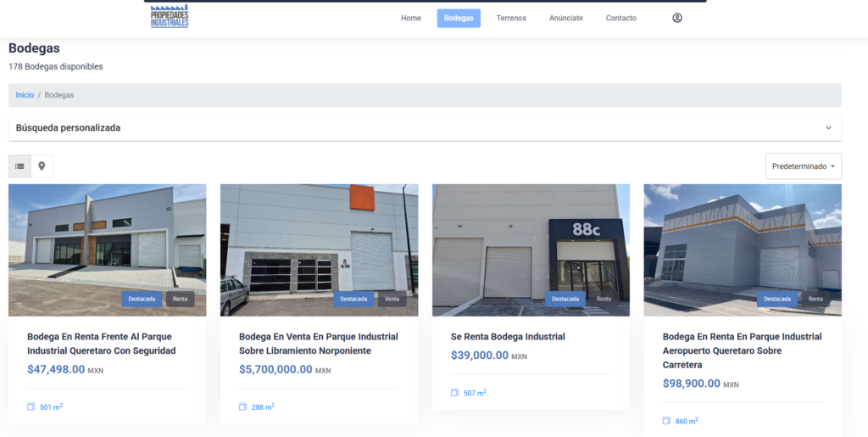Click the Propiedades Industriales logo
Screen dimensions: 868x437
[x=170, y=17]
